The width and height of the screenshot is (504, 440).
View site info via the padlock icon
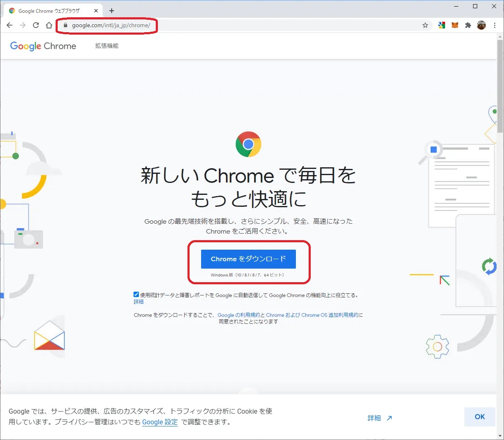pyautogui.click(x=65, y=25)
